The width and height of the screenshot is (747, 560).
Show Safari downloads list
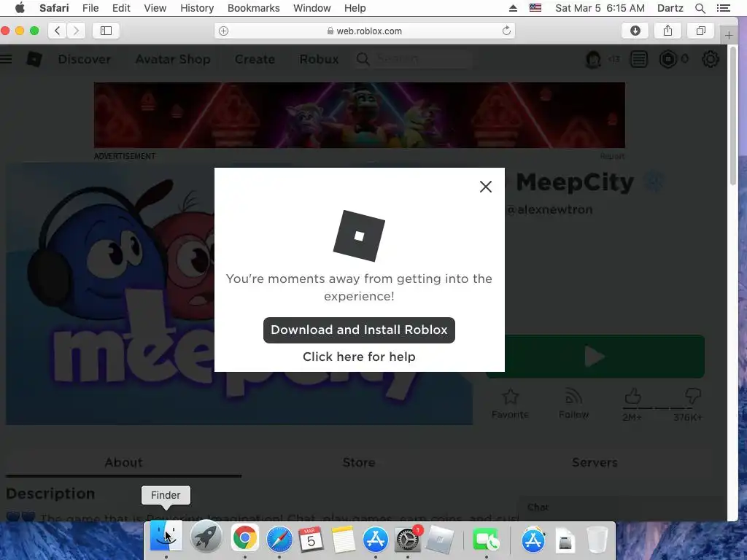click(x=635, y=31)
